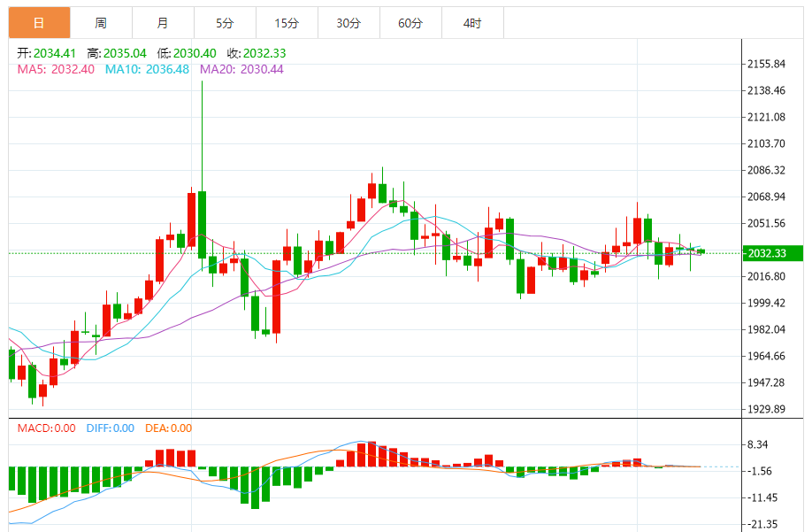Select the 日 daily chart tab
Viewport: 812px width, 532px height.
pyautogui.click(x=39, y=23)
